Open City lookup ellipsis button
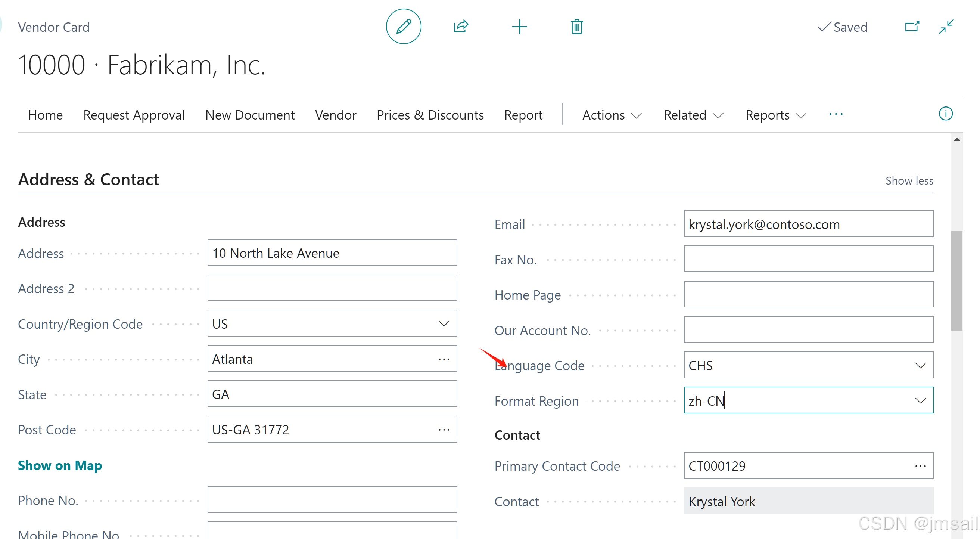Image resolution: width=980 pixels, height=539 pixels. coord(444,359)
